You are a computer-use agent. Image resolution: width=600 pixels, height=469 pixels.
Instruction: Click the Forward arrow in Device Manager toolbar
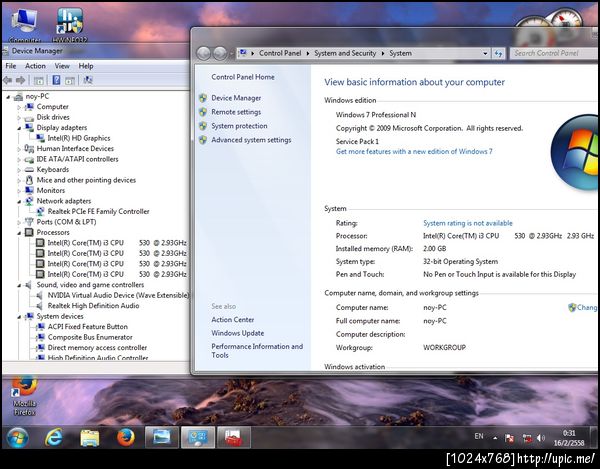tap(20, 80)
